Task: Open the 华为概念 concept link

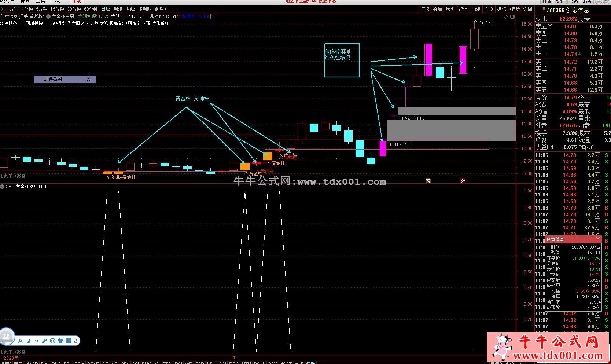Action: (x=76, y=23)
